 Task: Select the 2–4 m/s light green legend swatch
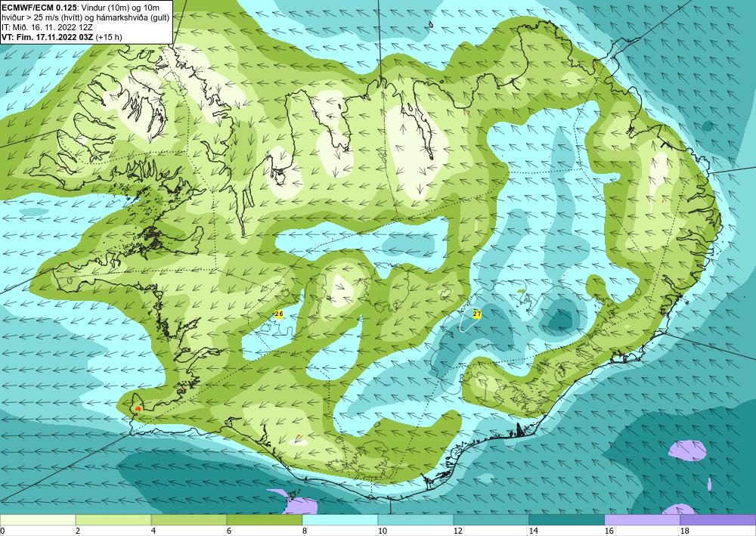pyautogui.click(x=113, y=520)
